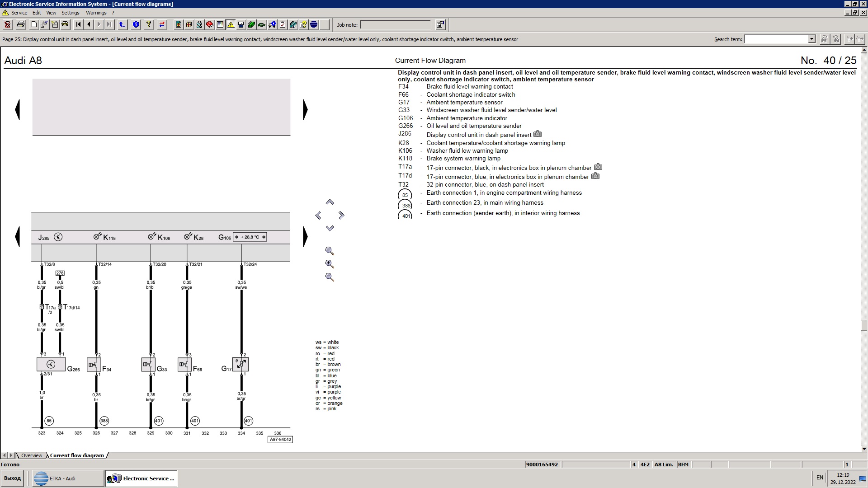This screenshot has width=868, height=488.
Task: Click the vertical scrollbar thumb at right
Action: [864, 326]
